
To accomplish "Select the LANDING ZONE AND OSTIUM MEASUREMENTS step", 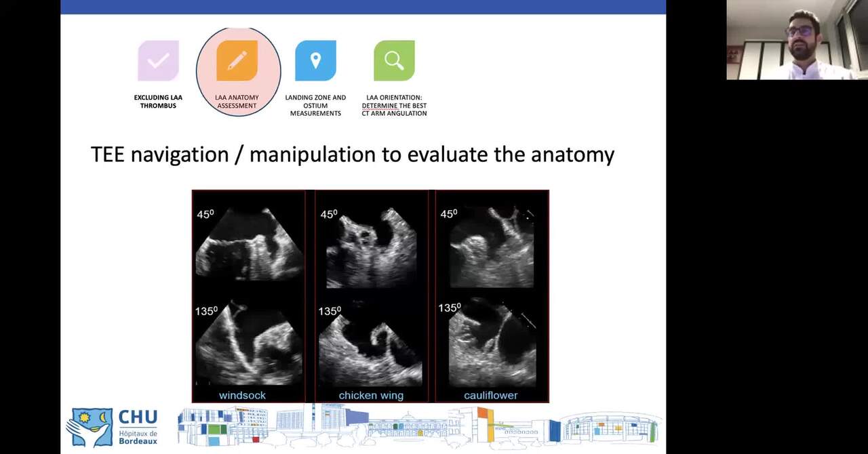I will point(315,105).
